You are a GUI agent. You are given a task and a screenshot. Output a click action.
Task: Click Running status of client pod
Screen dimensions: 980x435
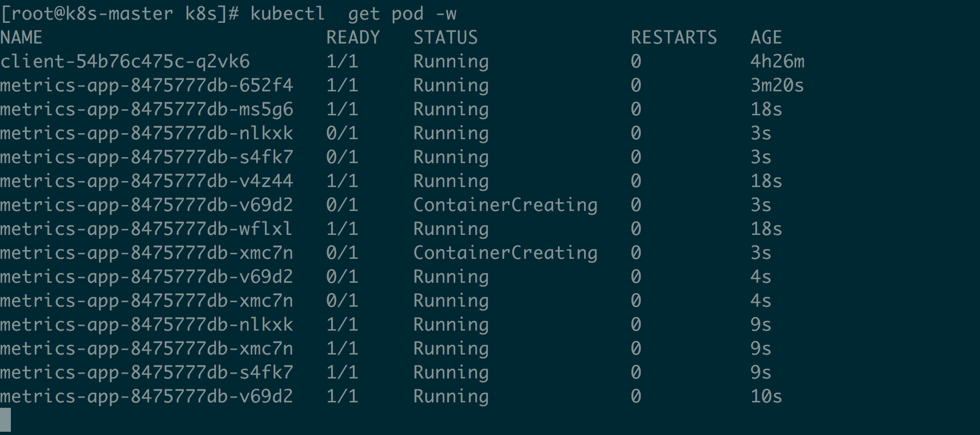tap(450, 61)
